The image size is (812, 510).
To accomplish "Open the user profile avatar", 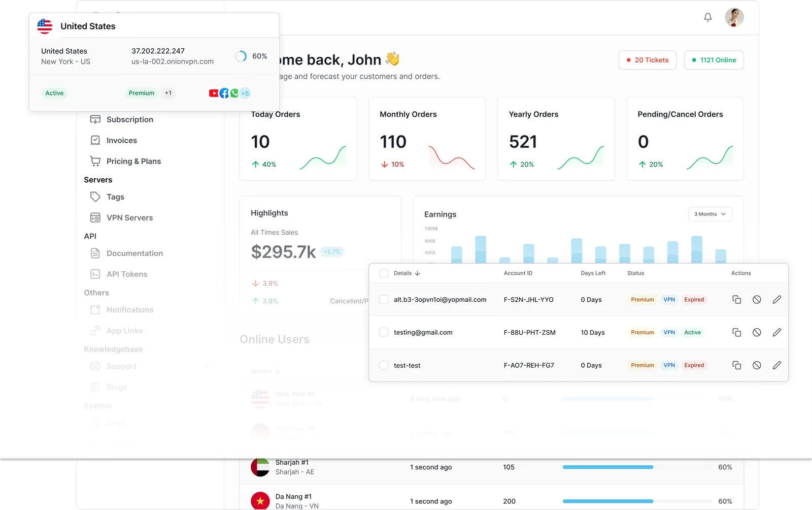I will 734,17.
